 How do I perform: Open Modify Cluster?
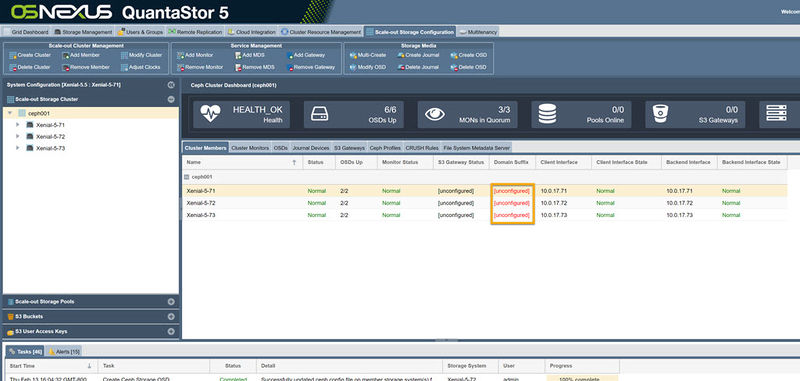tap(141, 55)
